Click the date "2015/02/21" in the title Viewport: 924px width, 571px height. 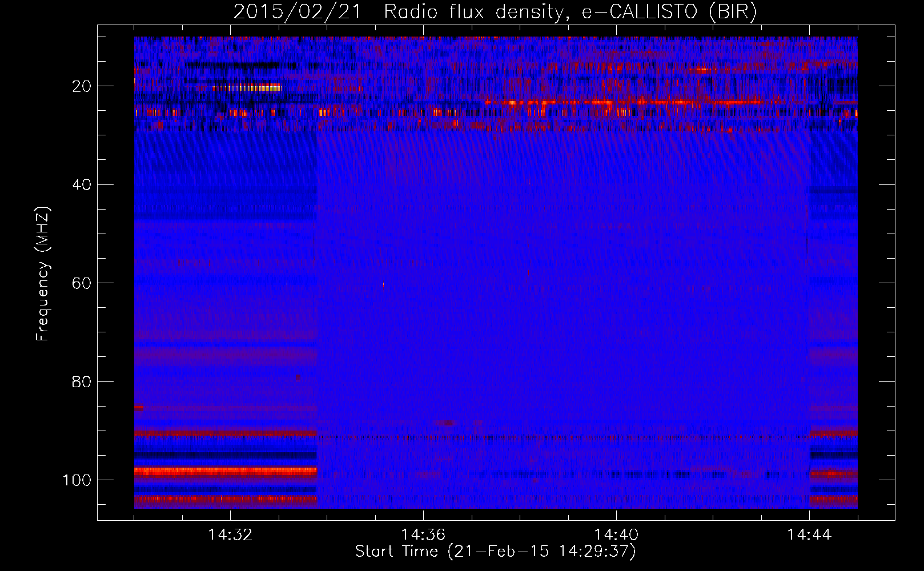click(298, 12)
